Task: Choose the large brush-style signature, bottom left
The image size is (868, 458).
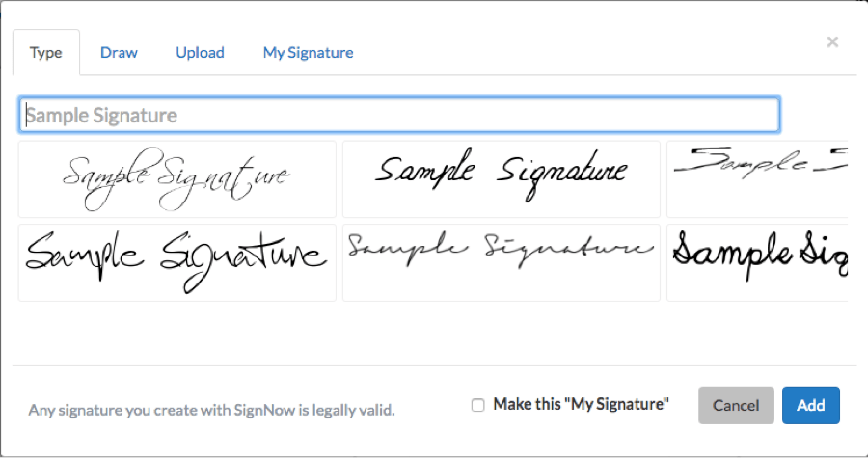Action: coord(177,262)
